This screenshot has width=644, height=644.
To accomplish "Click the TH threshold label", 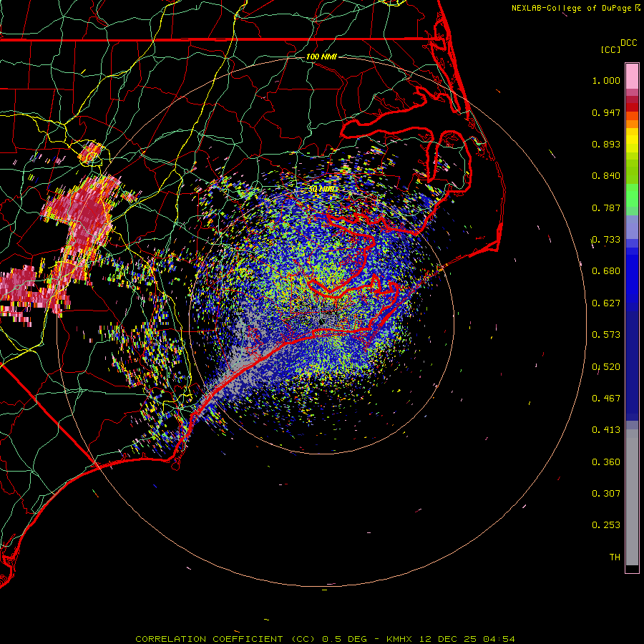I will pos(615,557).
